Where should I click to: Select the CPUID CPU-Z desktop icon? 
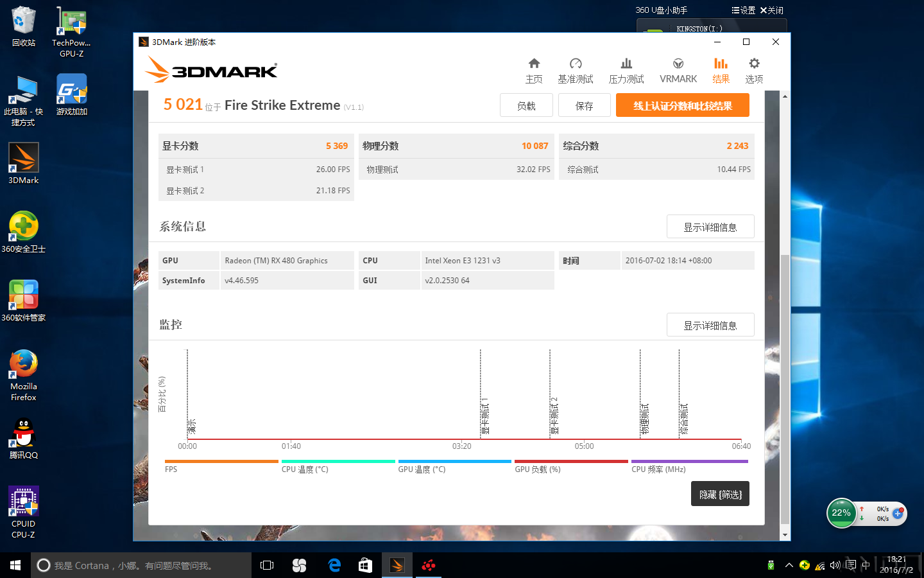(x=24, y=512)
